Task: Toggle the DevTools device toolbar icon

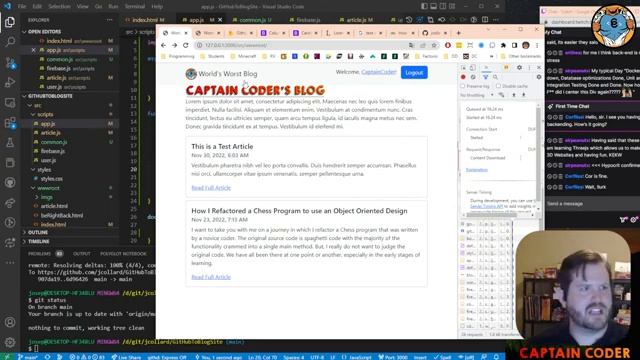Action: pos(473,67)
